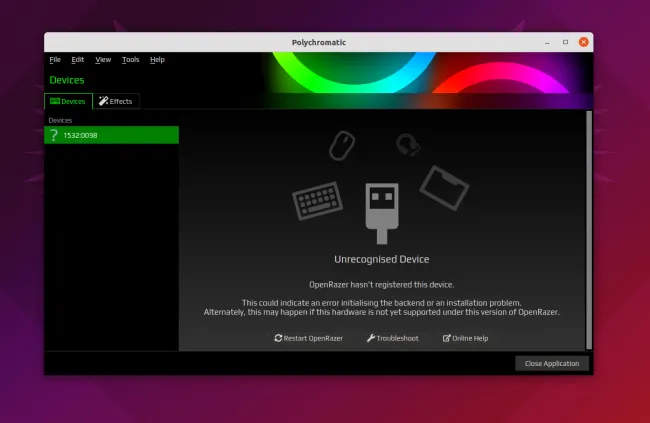Screen dimensions: 650x423
Task: Click the Polychromatic title bar text
Action: click(319, 42)
